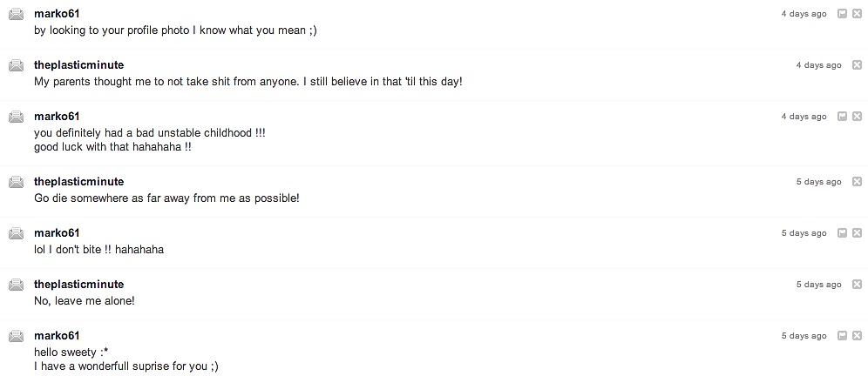Delete marko61's "profile photo" comment
Image resolution: width=868 pixels, height=376 pixels.
[x=857, y=14]
